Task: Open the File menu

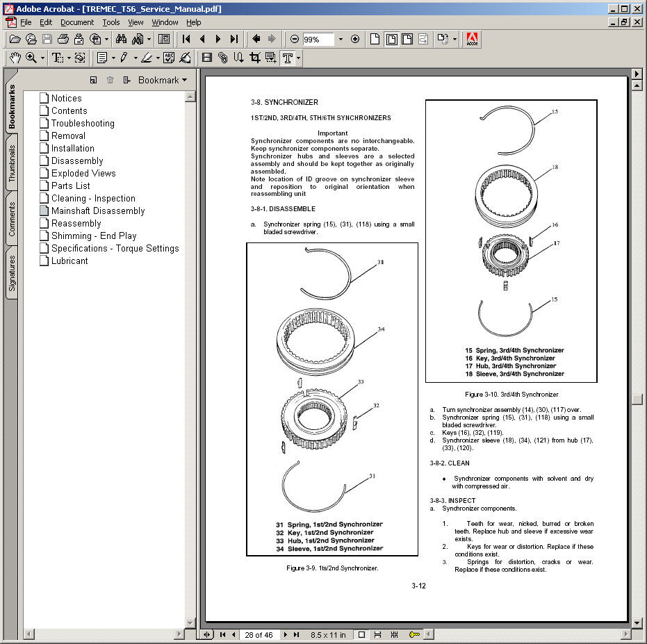Action: pos(26,22)
